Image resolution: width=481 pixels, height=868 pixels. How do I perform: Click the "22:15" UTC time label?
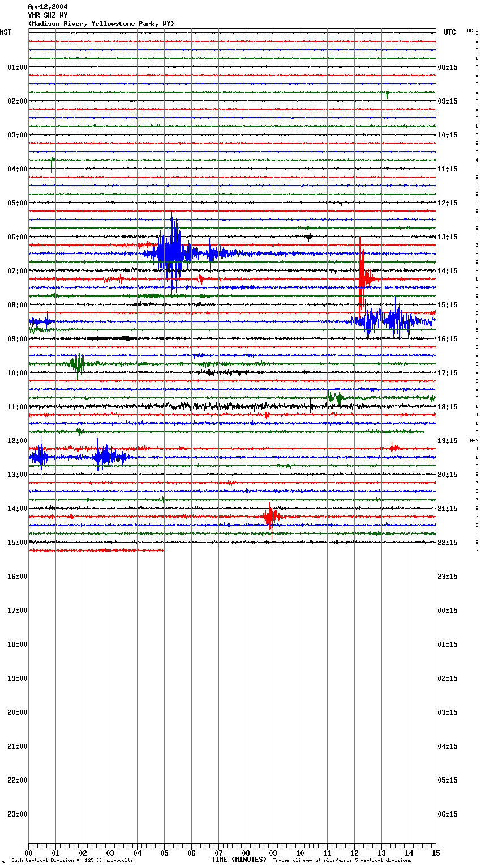(x=448, y=543)
